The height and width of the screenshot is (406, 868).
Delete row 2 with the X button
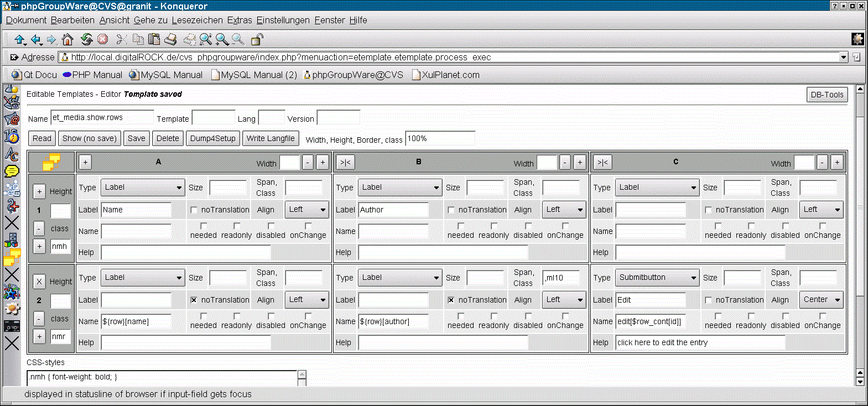(39, 282)
